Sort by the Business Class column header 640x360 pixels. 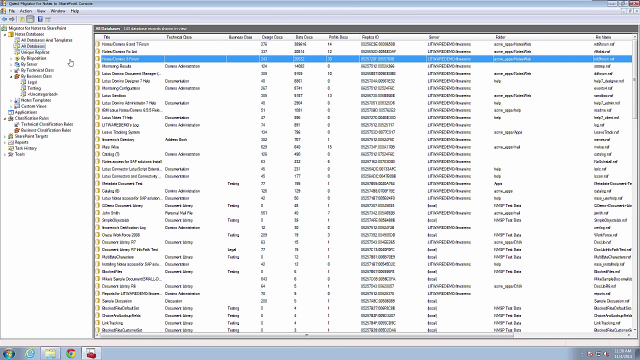[243, 37]
